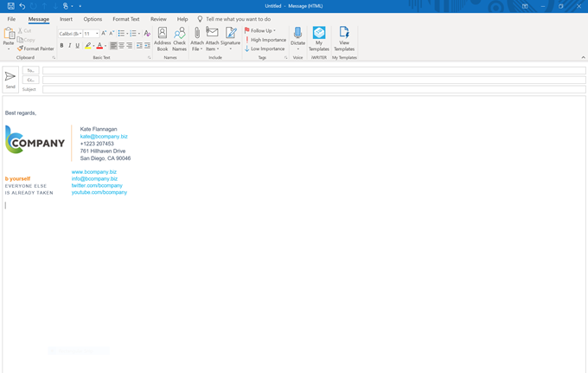Toggle Bold formatting
Image resolution: width=588 pixels, height=373 pixels.
tap(62, 45)
